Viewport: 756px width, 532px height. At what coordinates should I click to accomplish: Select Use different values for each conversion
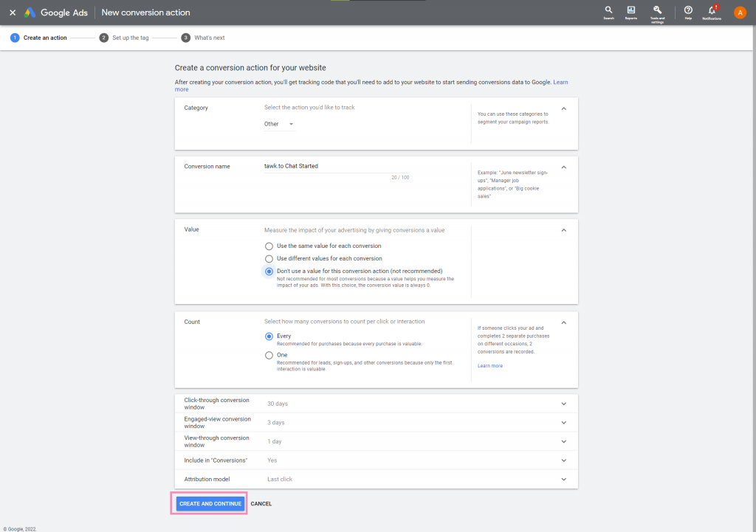tap(269, 259)
